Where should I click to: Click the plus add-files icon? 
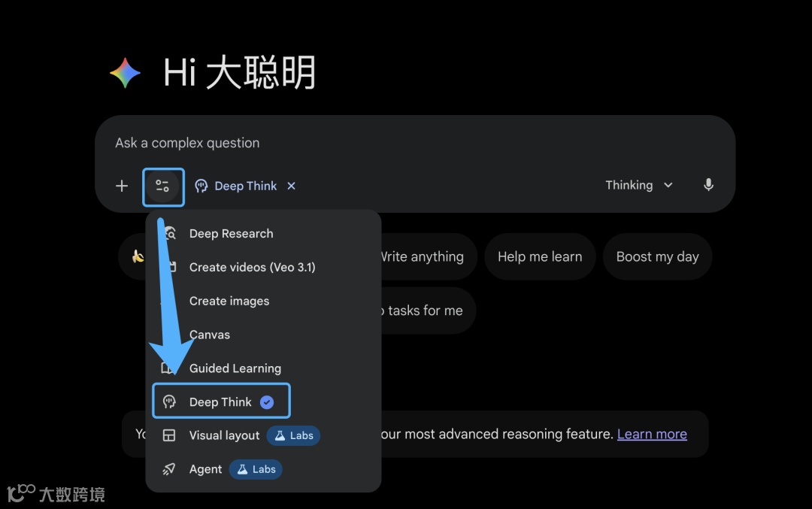[122, 186]
